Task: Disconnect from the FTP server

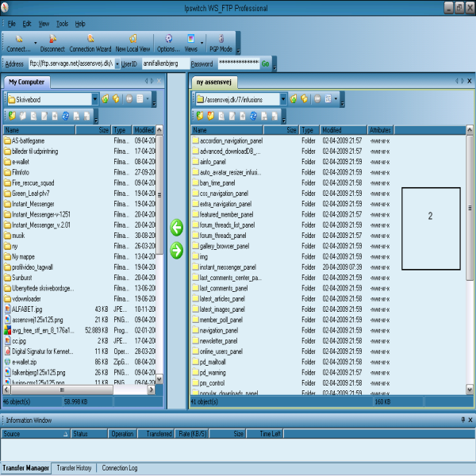Action: click(x=52, y=43)
